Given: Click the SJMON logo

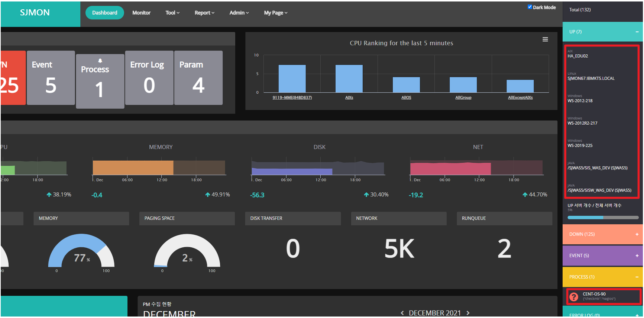Looking at the screenshot, I should click(x=35, y=13).
